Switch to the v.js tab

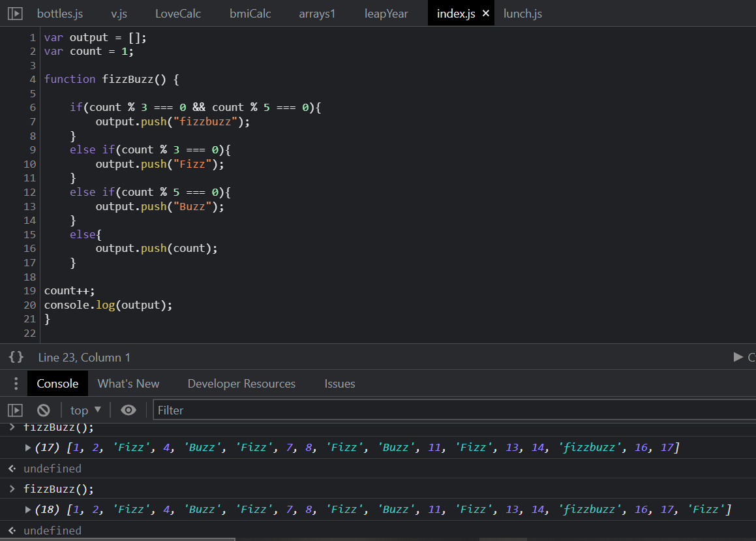(x=119, y=14)
